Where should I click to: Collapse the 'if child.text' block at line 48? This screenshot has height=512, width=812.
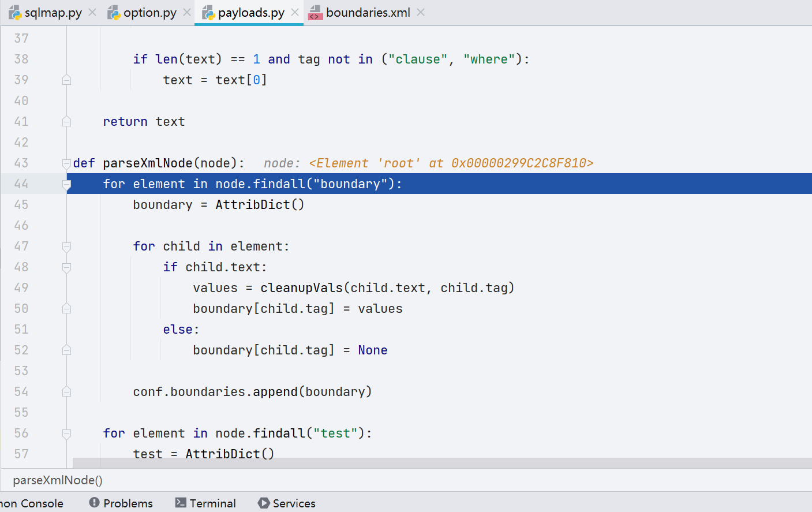[x=66, y=267]
